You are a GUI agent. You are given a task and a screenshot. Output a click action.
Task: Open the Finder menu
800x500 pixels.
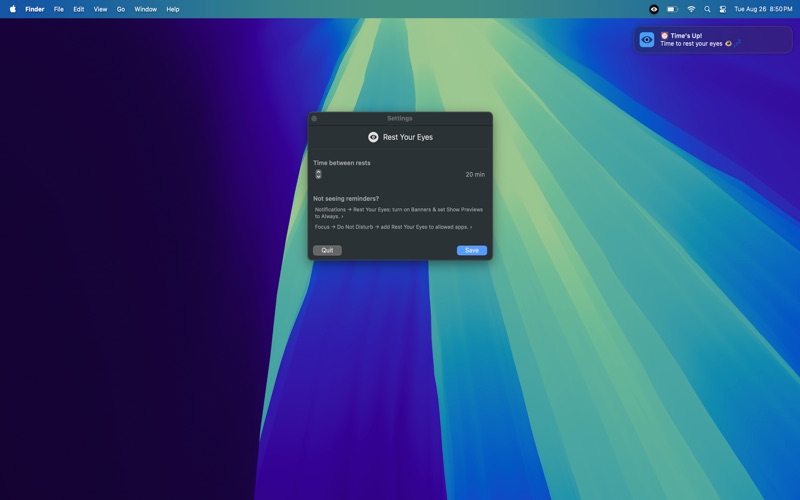pyautogui.click(x=35, y=9)
